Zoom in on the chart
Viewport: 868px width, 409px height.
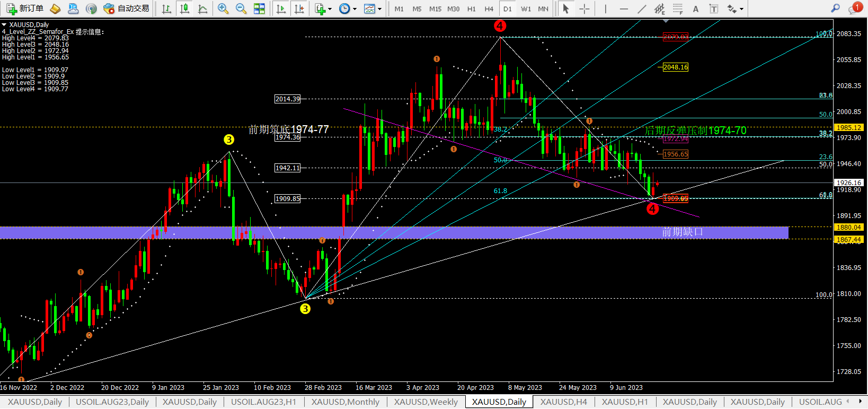pyautogui.click(x=223, y=8)
